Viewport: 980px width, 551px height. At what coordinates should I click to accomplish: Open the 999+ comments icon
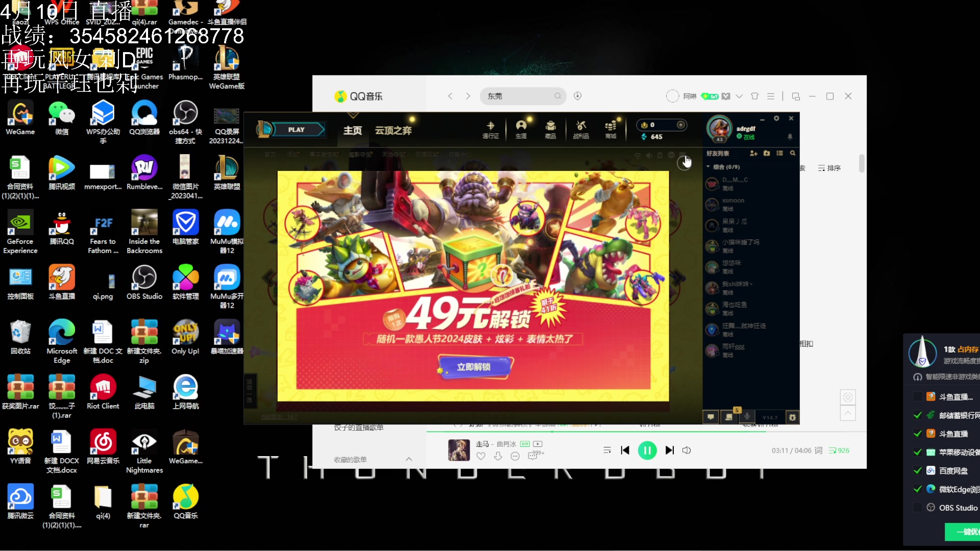[x=535, y=455]
